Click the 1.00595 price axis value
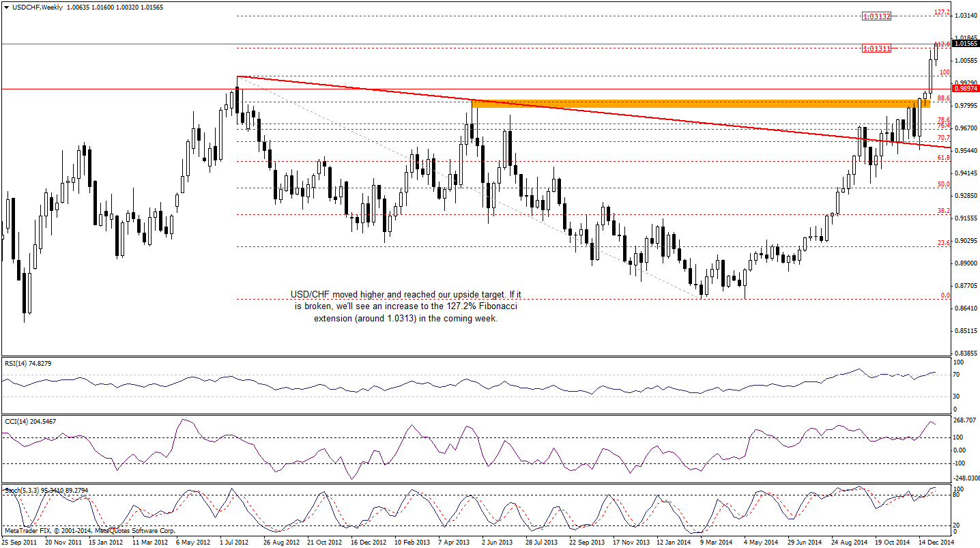Image resolution: width=980 pixels, height=548 pixels. 966,60
